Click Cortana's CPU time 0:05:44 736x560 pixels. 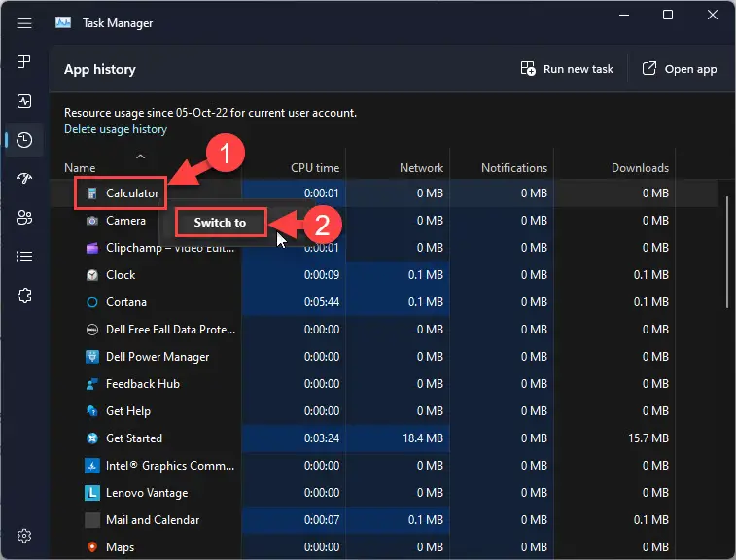point(322,301)
